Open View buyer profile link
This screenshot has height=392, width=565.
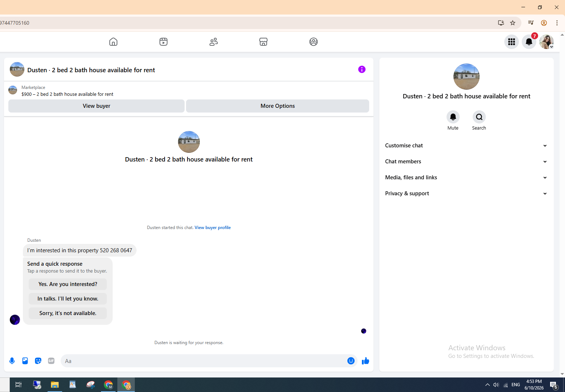[213, 228]
